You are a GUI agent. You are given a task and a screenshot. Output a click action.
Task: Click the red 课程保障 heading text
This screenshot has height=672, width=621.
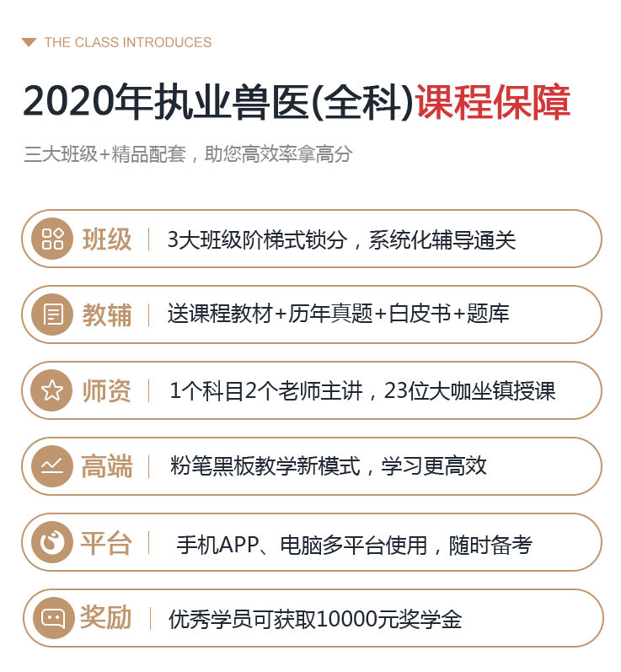tap(493, 102)
